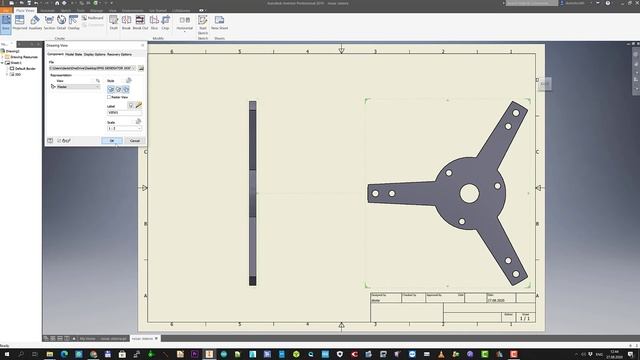Image resolution: width=640 pixels, height=360 pixels.
Task: Open File Explorer from the taskbar
Action: [50, 354]
